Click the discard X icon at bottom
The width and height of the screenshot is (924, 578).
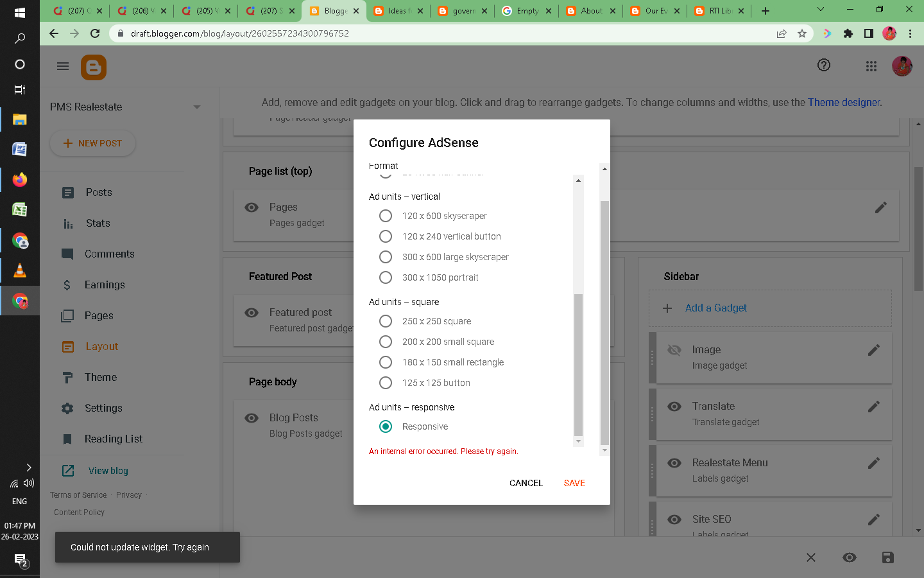pyautogui.click(x=811, y=557)
